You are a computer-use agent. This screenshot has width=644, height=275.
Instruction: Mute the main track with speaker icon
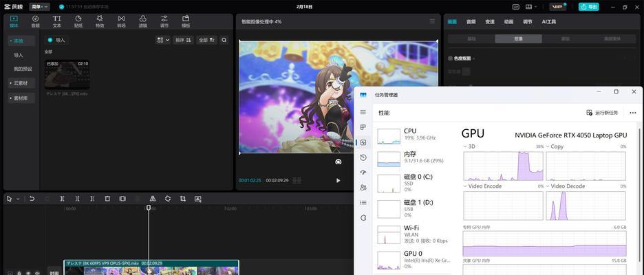37,273
